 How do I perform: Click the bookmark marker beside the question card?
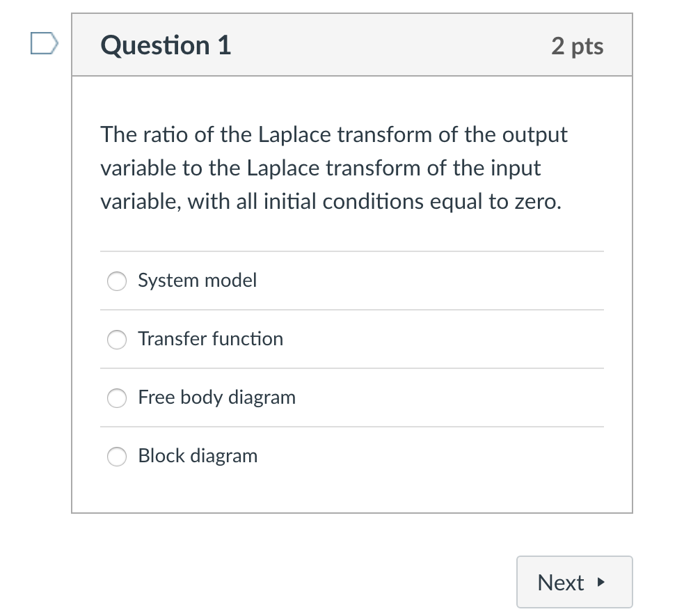point(45,45)
